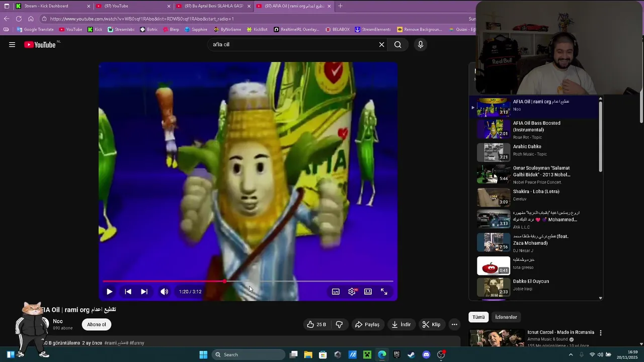Open Epic Games Launcher from taskbar
This screenshot has height=362, width=644.
[396, 355]
